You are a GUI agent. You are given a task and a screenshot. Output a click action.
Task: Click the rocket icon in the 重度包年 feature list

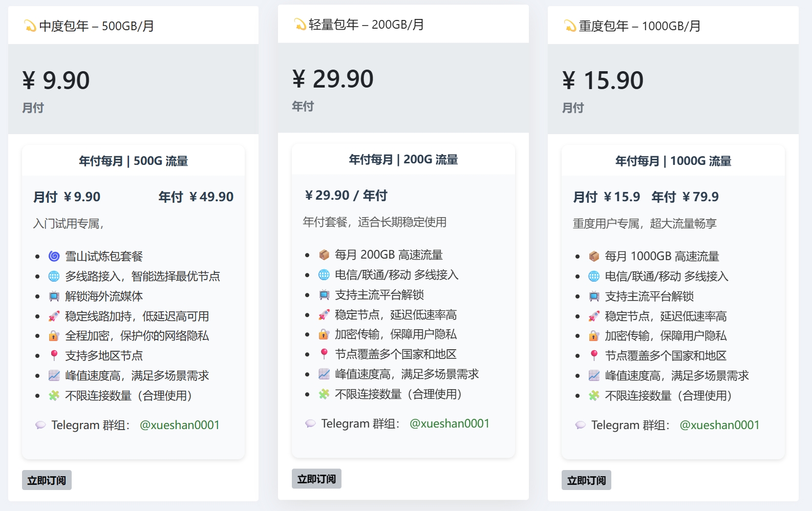[594, 316]
